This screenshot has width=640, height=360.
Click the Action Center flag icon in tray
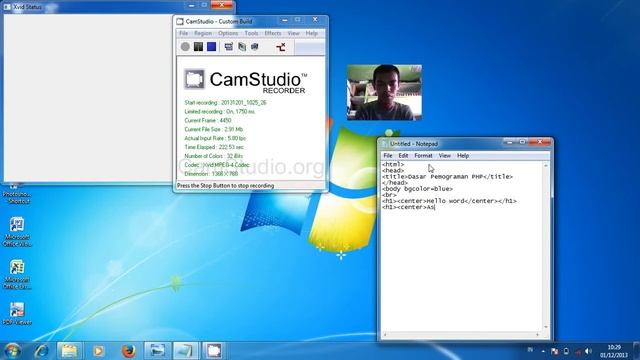[554, 351]
